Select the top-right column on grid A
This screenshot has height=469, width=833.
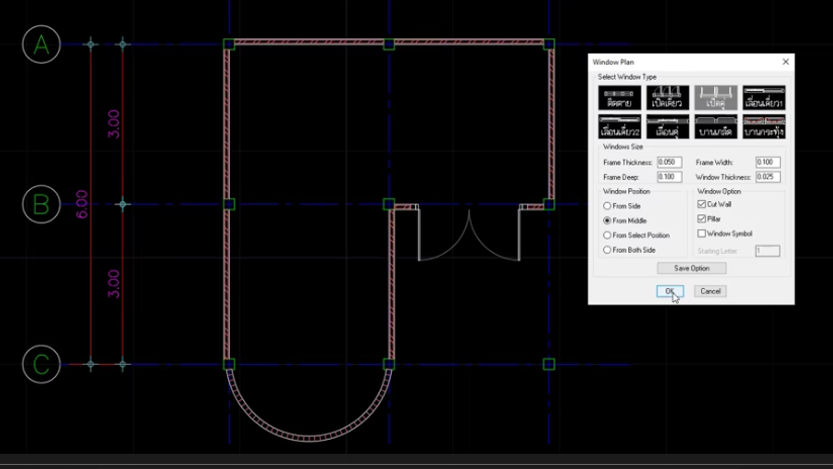point(549,44)
